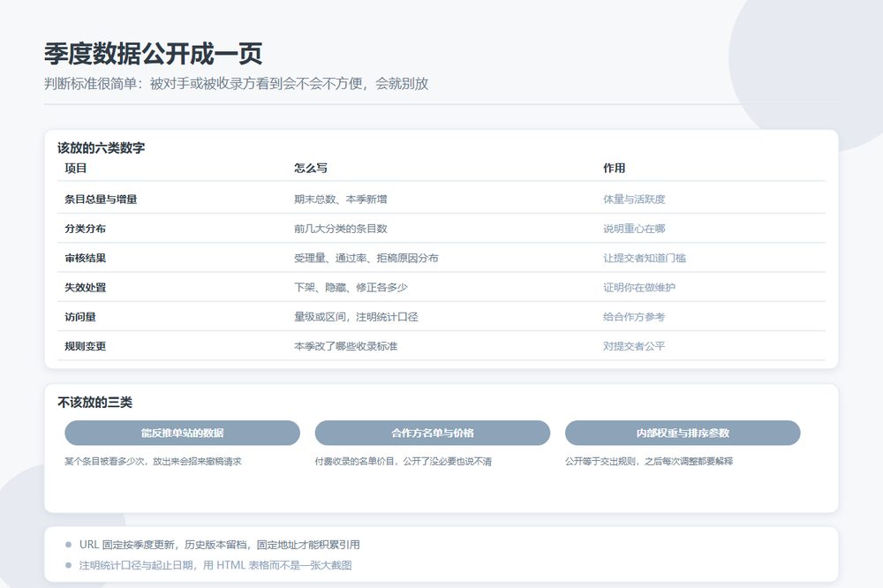Select the row label 规则变更
883x588 pixels.
(x=85, y=346)
